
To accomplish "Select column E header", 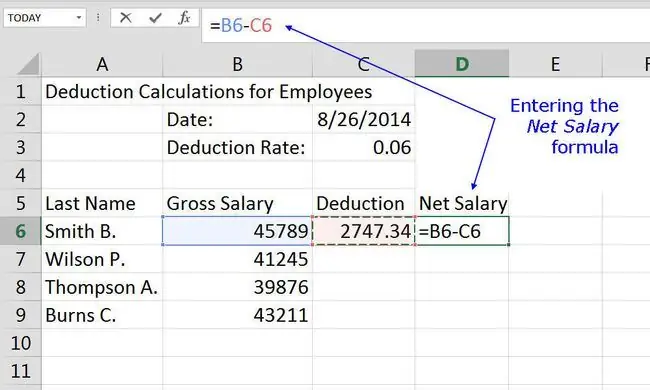I will pyautogui.click(x=555, y=64).
